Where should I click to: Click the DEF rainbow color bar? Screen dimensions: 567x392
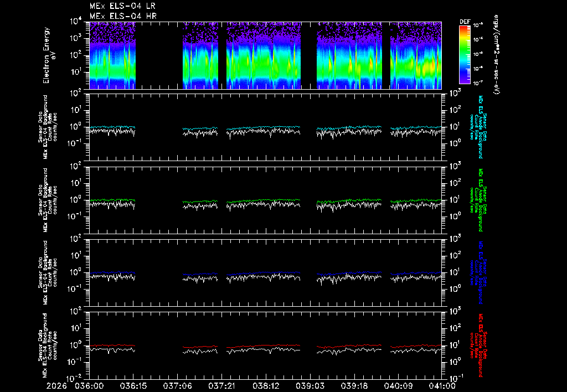click(465, 55)
